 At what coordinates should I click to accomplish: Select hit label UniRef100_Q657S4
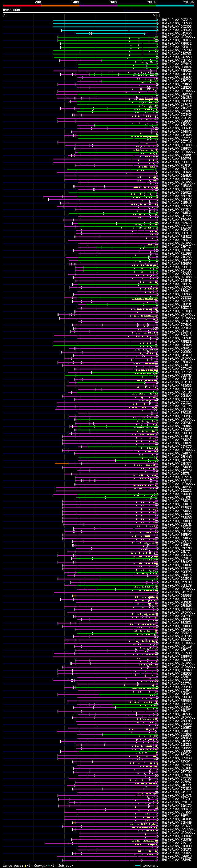[177, 474]
